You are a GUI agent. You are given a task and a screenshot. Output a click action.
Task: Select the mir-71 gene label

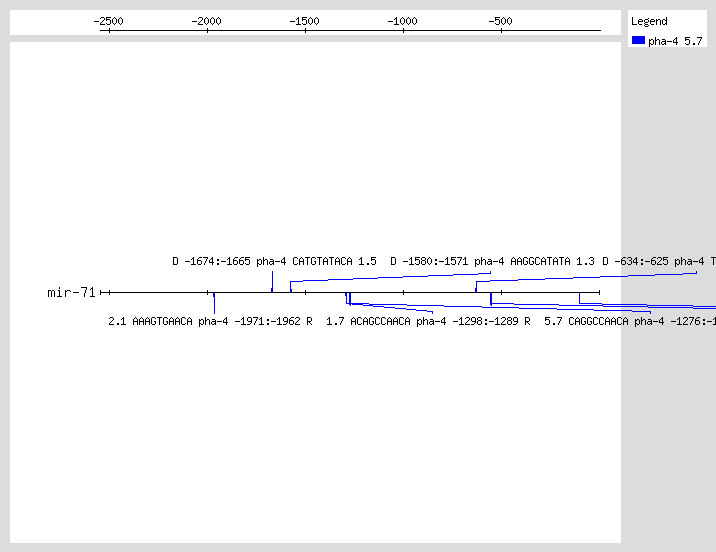[71, 292]
